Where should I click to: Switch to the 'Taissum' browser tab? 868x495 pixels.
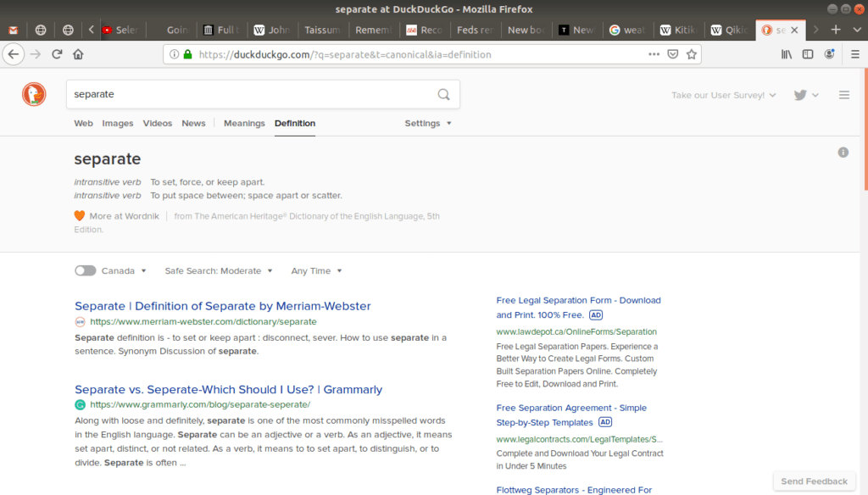(322, 30)
